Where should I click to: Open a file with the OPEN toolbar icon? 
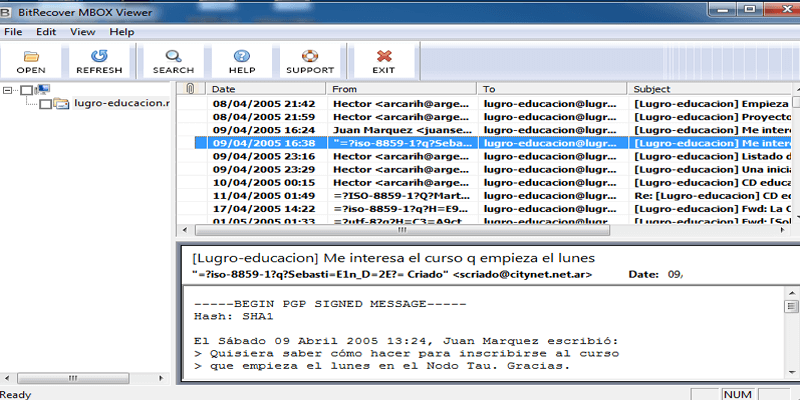pos(31,61)
